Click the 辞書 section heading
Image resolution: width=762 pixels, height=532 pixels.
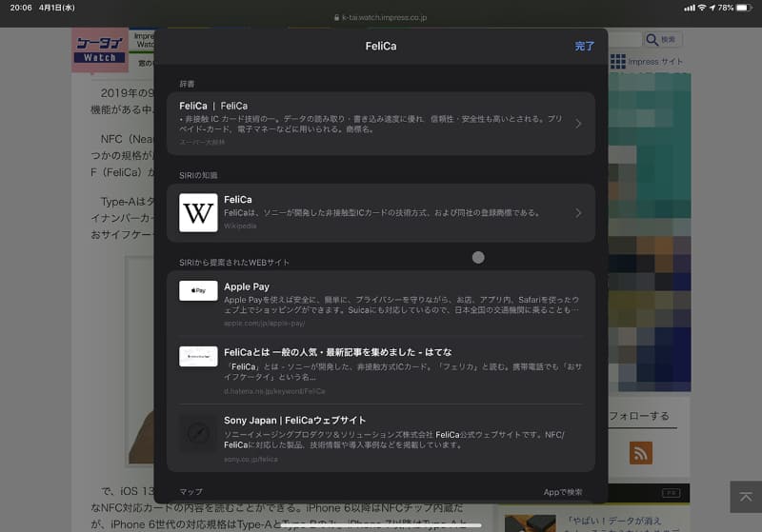pyautogui.click(x=187, y=85)
